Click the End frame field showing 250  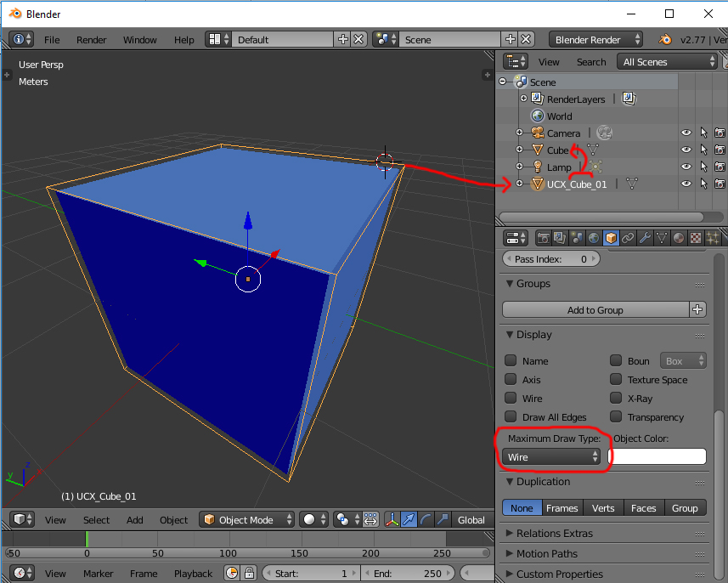coord(409,573)
